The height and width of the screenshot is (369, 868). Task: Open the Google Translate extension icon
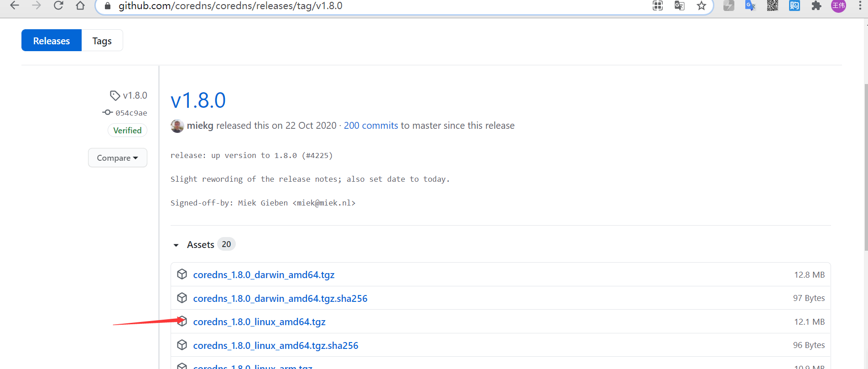pyautogui.click(x=750, y=5)
